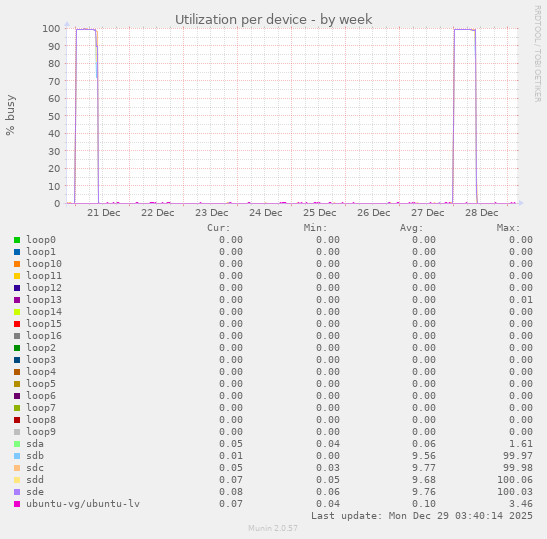The image size is (547, 539).
Task: Select the 'loop11' legend label
Action: [x=44, y=276]
